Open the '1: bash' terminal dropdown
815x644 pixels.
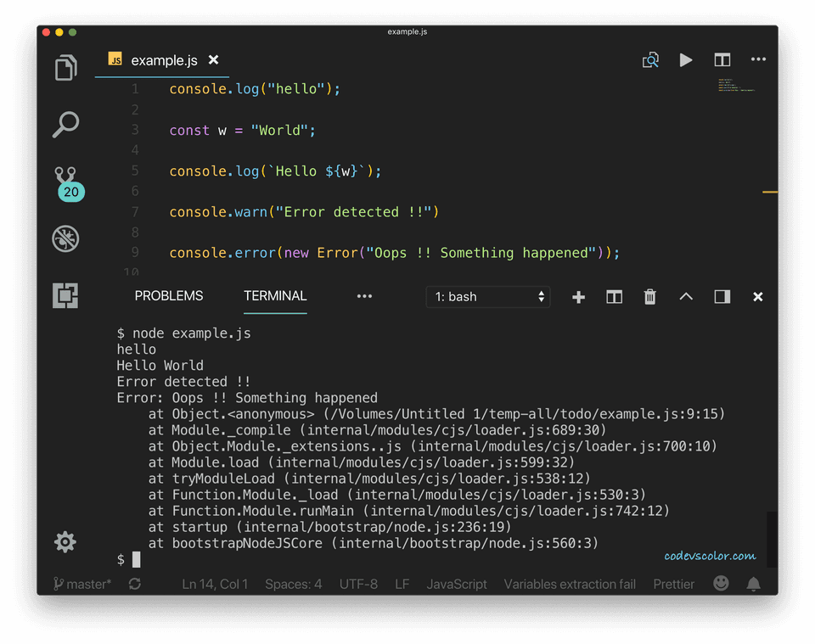click(486, 297)
